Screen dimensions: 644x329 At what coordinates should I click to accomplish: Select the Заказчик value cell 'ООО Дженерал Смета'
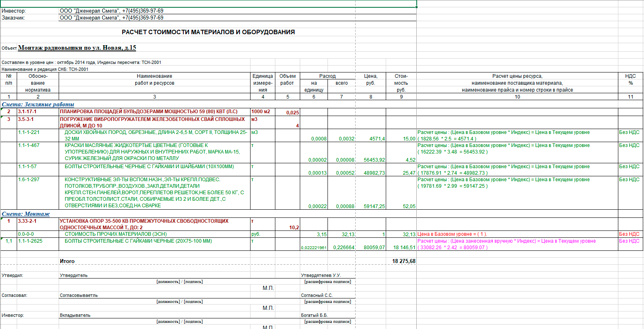click(x=237, y=18)
